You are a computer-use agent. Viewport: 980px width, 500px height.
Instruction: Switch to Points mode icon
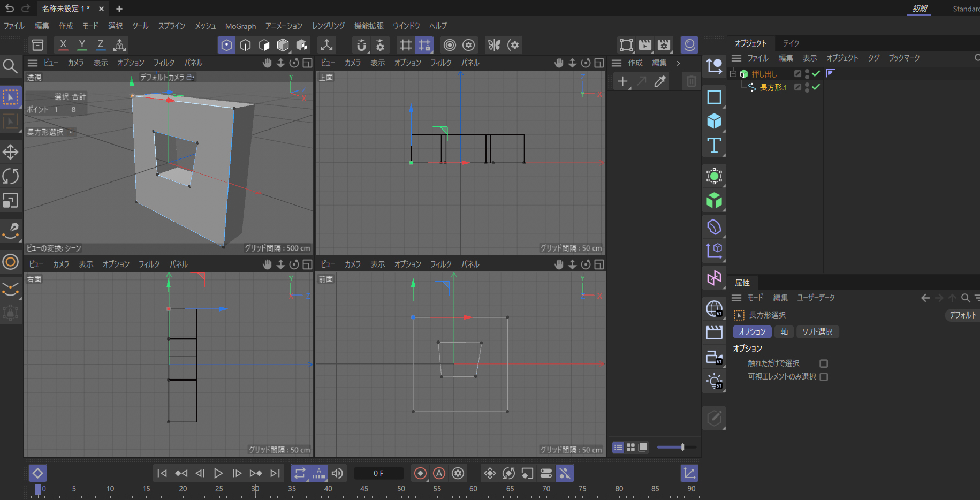(x=226, y=45)
